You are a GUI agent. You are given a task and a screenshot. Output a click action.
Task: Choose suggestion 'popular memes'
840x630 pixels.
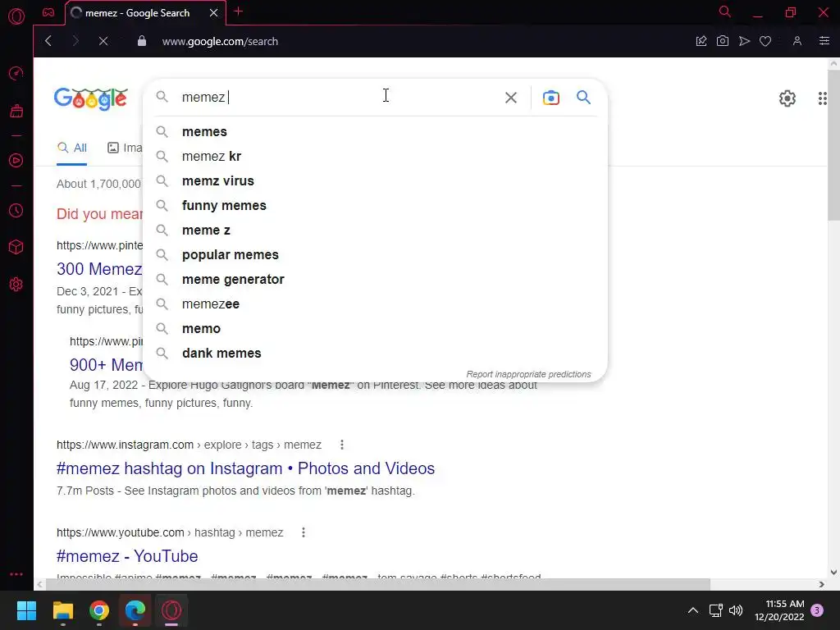(x=375, y=255)
